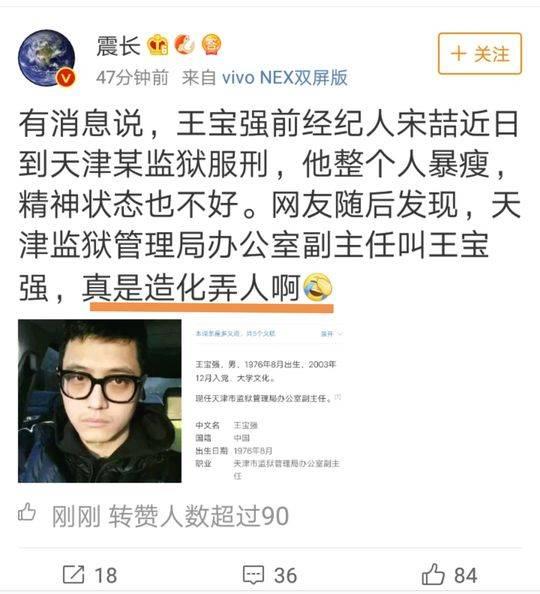Open the Earth profile avatar
This screenshot has height=594, width=540.
tap(47, 58)
